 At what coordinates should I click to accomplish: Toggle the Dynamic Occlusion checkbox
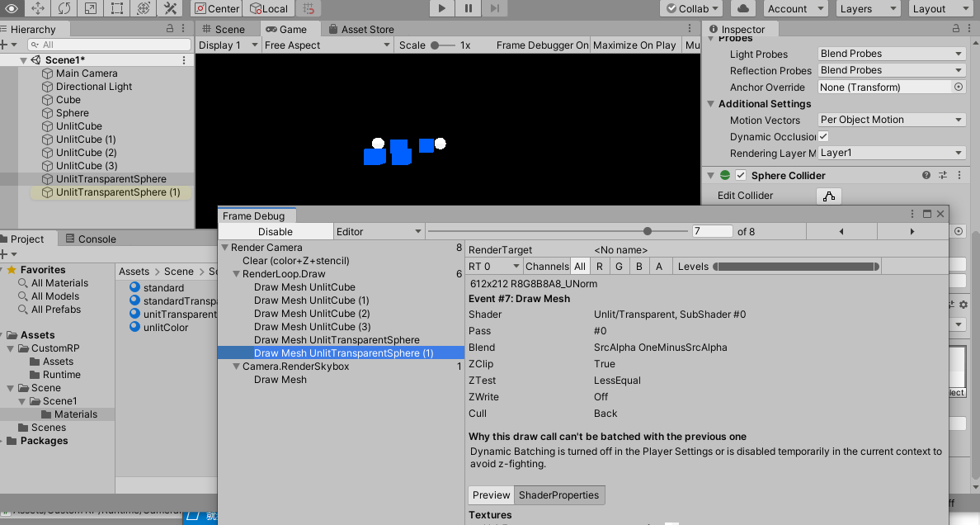click(x=823, y=136)
